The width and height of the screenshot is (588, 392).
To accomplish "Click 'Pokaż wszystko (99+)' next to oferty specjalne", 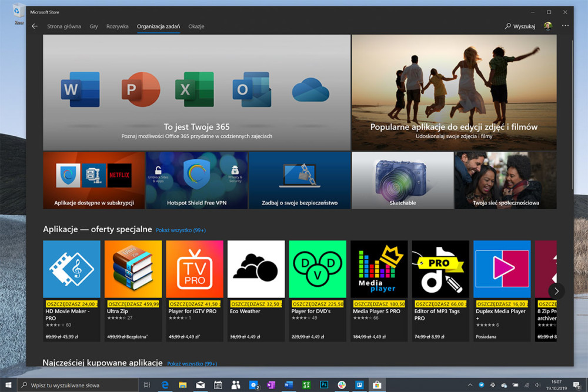I will click(181, 230).
